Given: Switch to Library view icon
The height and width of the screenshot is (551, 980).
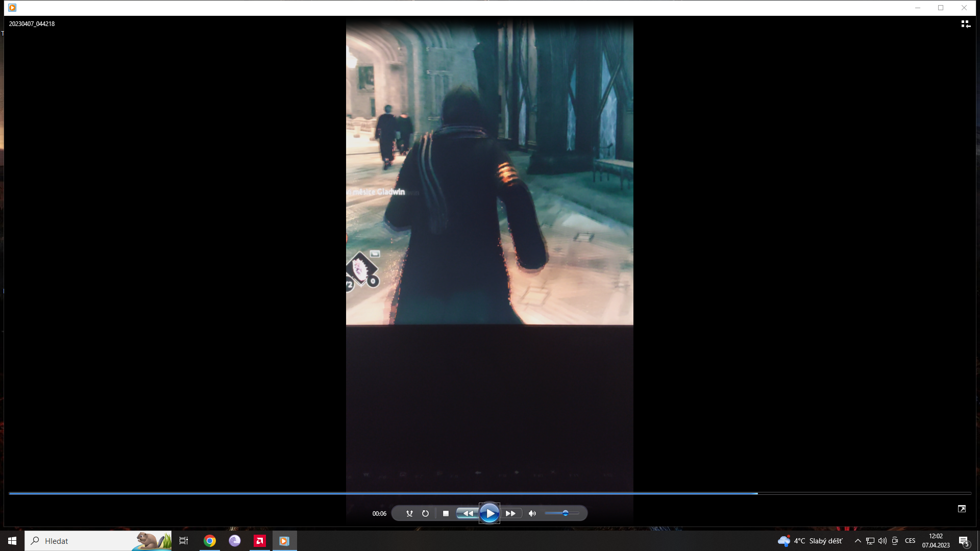Looking at the screenshot, I should [966, 24].
